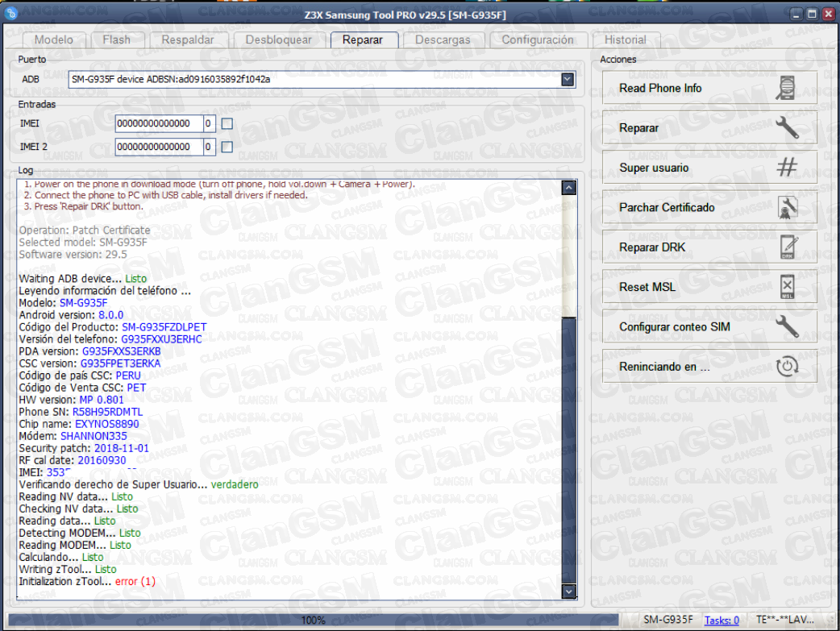The width and height of the screenshot is (840, 631).
Task: Click the Reinciando en button
Action: [x=709, y=367]
